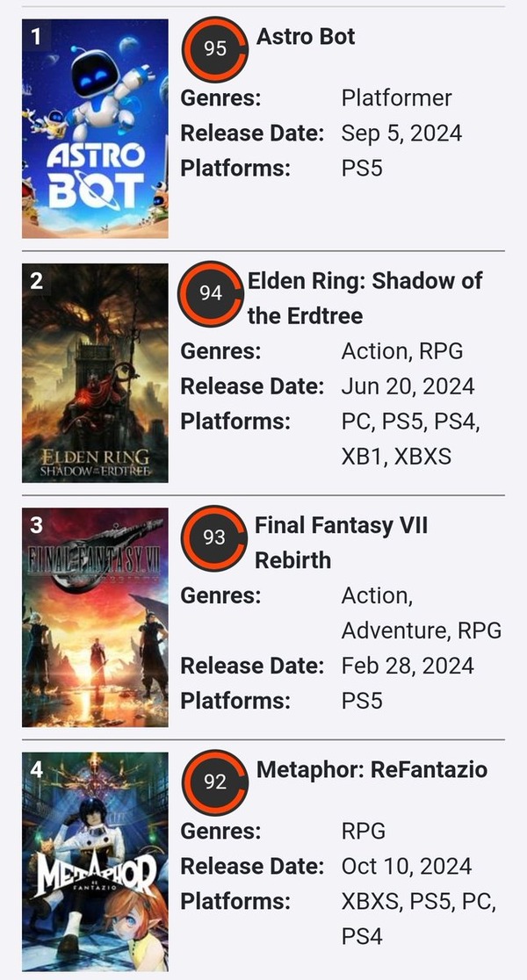Select the Platformer genre for Astro Bot
The height and width of the screenshot is (980, 527).
tap(396, 98)
